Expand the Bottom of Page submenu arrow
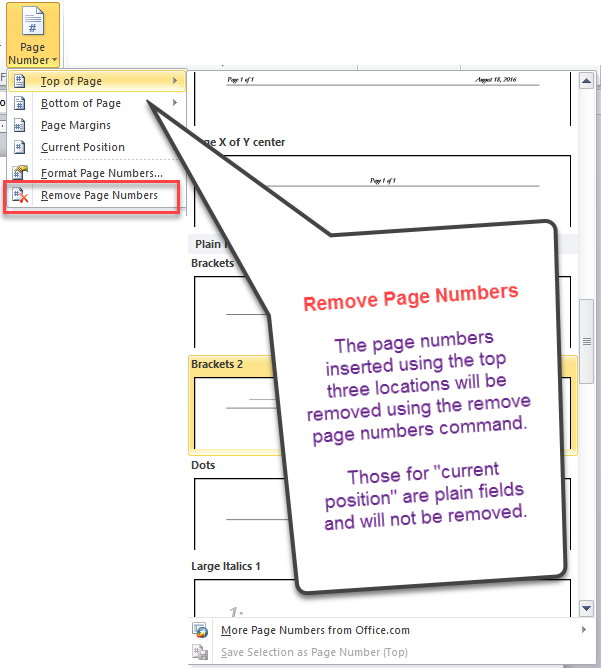Screen dimensions: 601x668 (175, 103)
